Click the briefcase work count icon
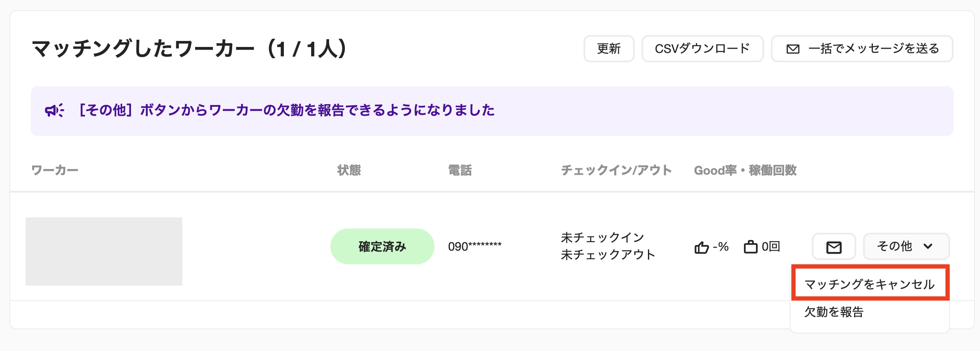980x351 pixels. (751, 246)
